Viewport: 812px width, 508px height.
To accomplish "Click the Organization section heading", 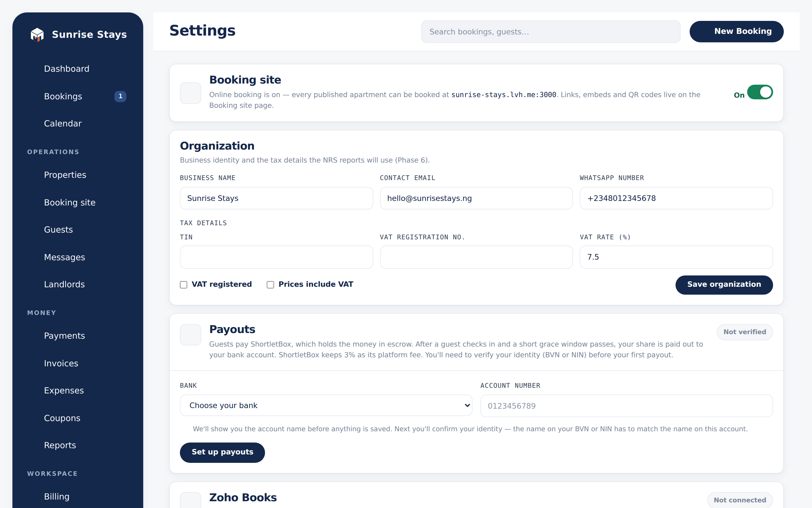I will point(217,146).
